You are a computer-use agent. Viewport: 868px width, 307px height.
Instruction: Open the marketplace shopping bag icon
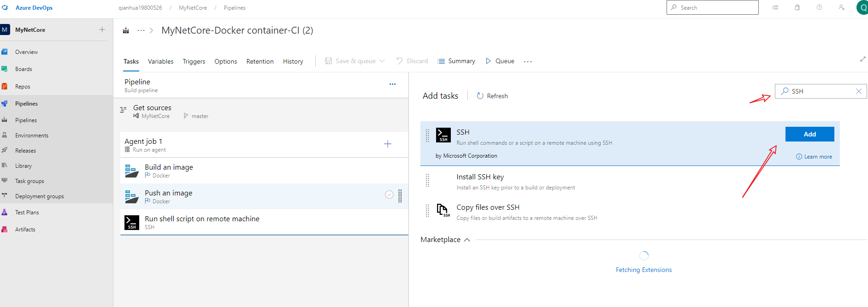[797, 7]
